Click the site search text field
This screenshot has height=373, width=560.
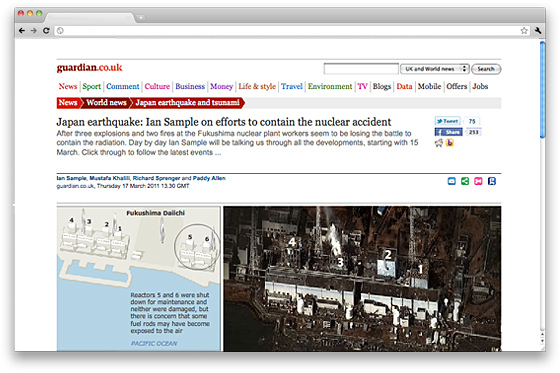[361, 69]
